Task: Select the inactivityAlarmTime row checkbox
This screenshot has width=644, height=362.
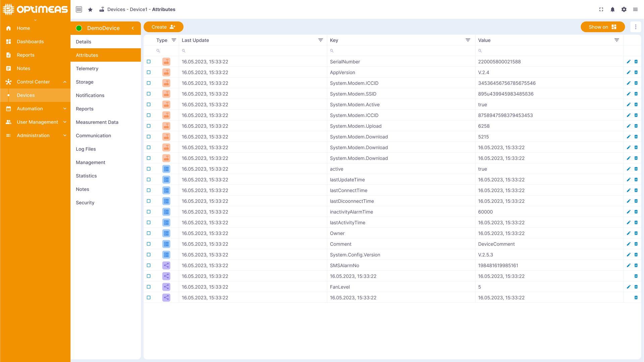Action: pyautogui.click(x=149, y=212)
